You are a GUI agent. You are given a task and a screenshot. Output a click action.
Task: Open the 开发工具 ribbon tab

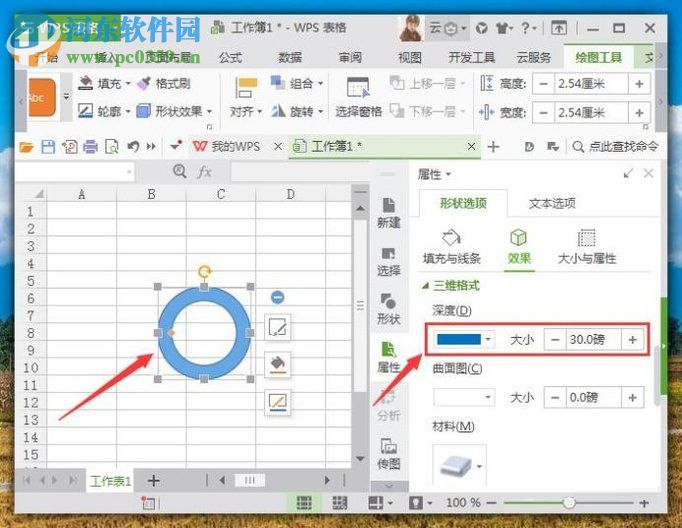(x=472, y=57)
